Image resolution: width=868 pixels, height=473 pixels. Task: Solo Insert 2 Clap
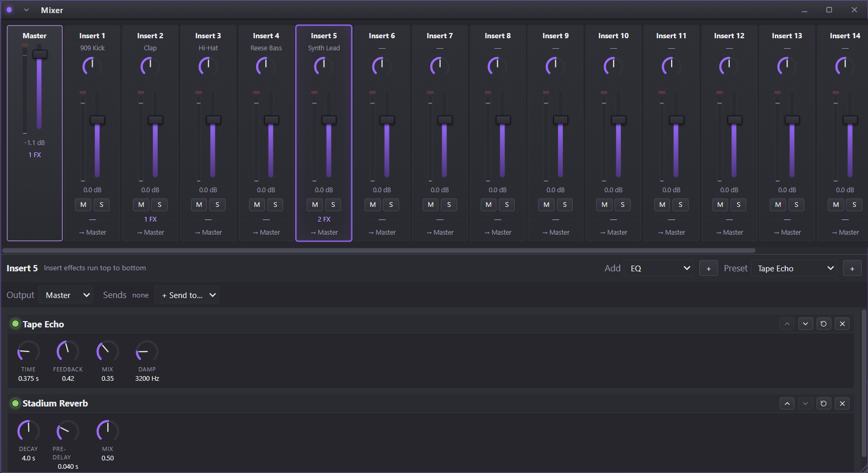click(160, 205)
